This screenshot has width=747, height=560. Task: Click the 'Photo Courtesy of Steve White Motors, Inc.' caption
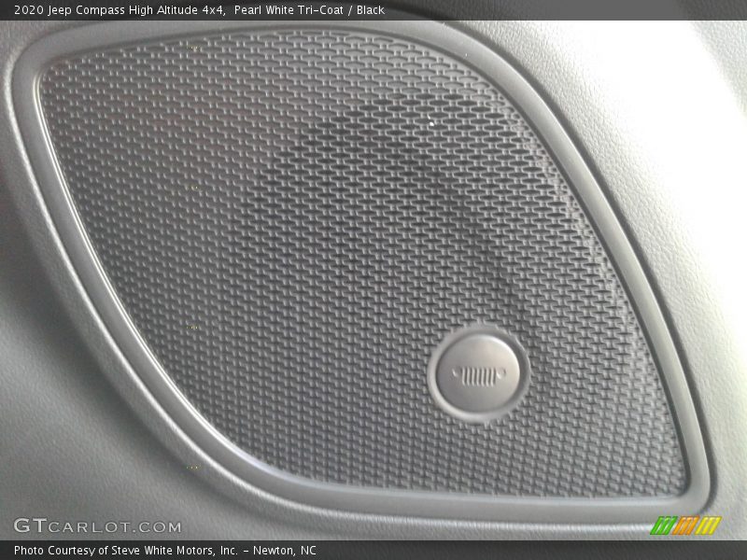click(126, 551)
